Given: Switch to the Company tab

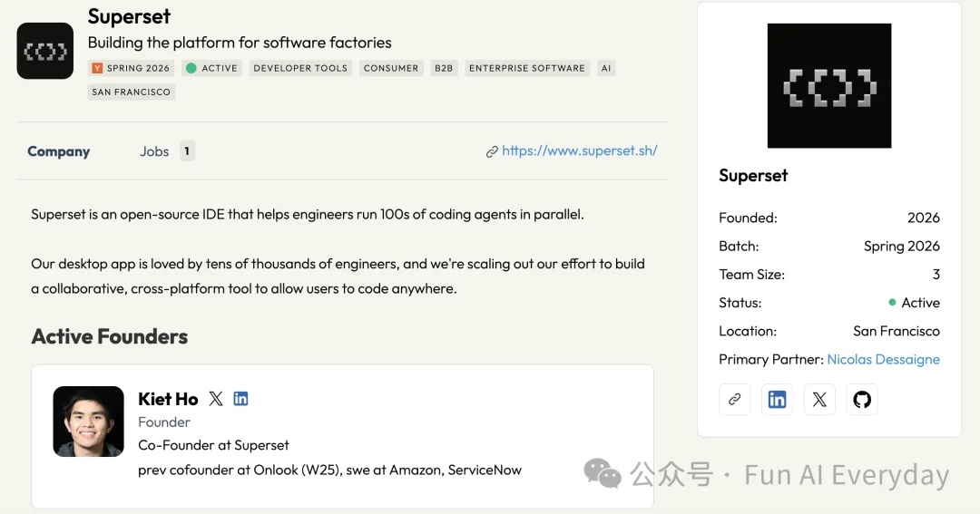Looking at the screenshot, I should [x=59, y=151].
